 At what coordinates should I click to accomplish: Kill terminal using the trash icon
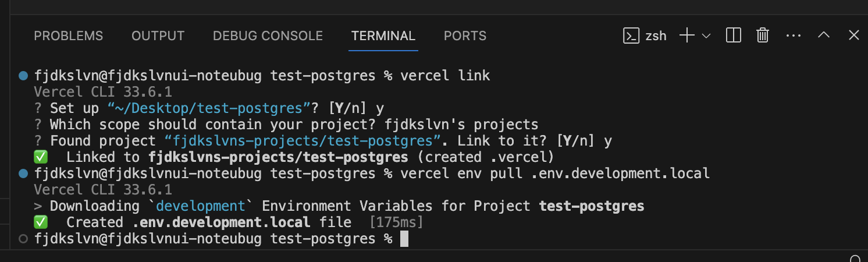pyautogui.click(x=763, y=36)
